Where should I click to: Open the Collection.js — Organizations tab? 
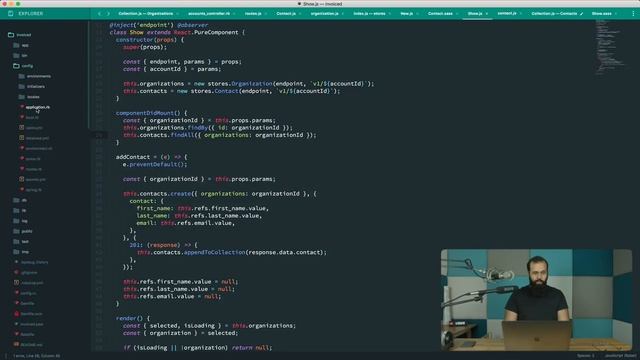point(145,13)
